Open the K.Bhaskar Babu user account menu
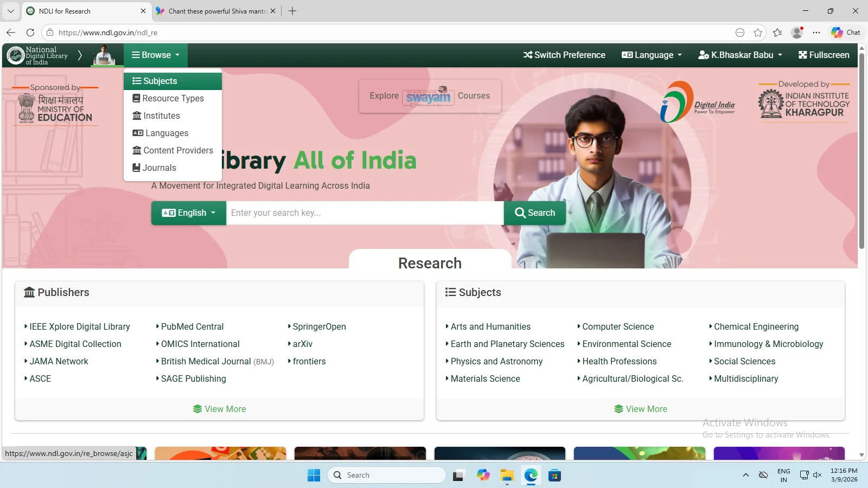 tap(741, 55)
